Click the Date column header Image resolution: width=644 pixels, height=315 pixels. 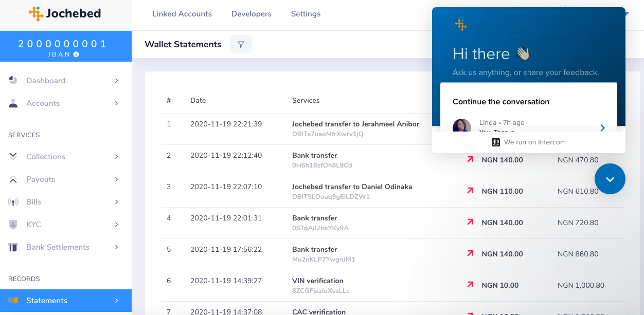click(x=198, y=100)
